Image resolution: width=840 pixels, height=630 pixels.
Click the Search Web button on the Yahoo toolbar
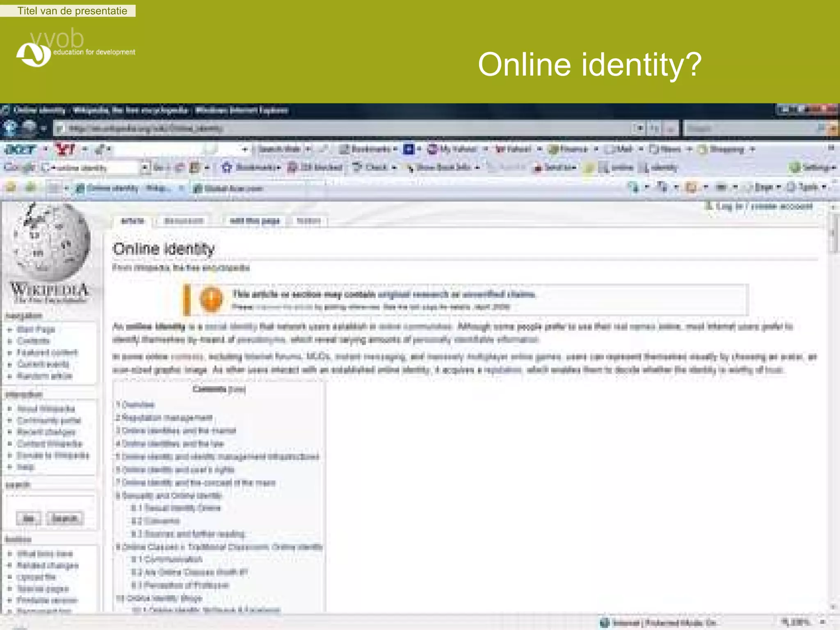pos(279,149)
